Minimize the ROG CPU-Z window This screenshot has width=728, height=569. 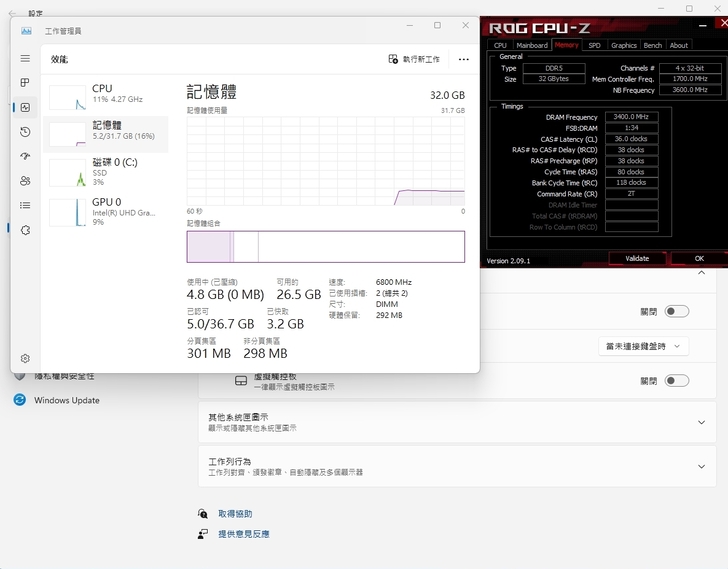(703, 25)
